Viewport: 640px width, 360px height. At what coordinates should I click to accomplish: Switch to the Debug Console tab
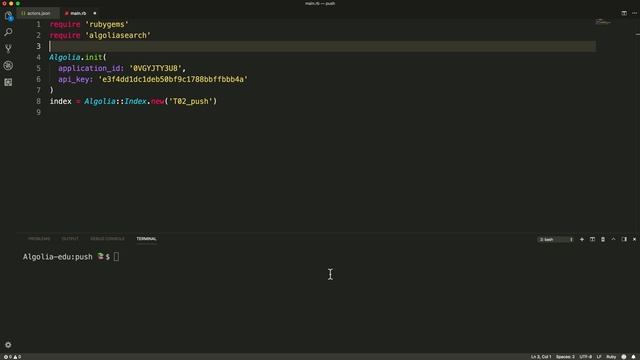pos(107,239)
